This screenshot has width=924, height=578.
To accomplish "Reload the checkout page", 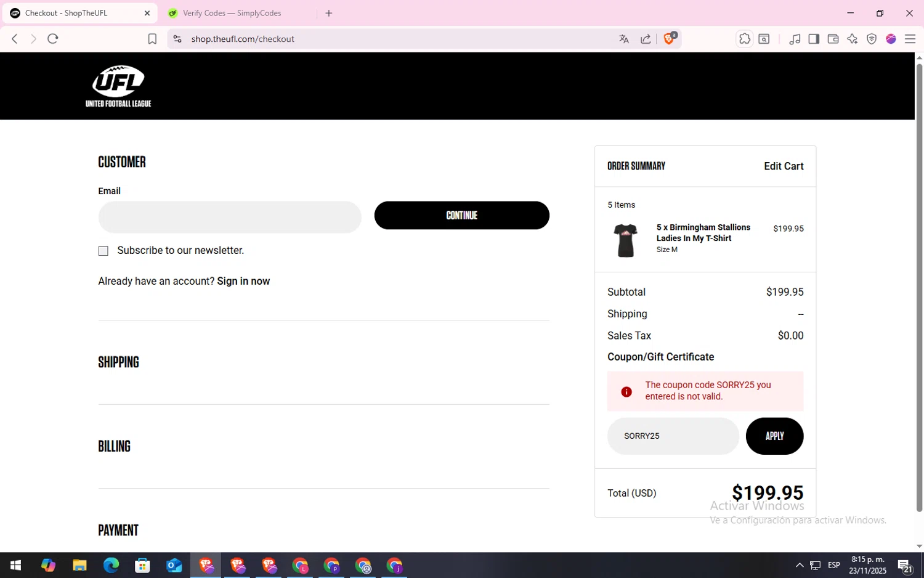I will (53, 39).
